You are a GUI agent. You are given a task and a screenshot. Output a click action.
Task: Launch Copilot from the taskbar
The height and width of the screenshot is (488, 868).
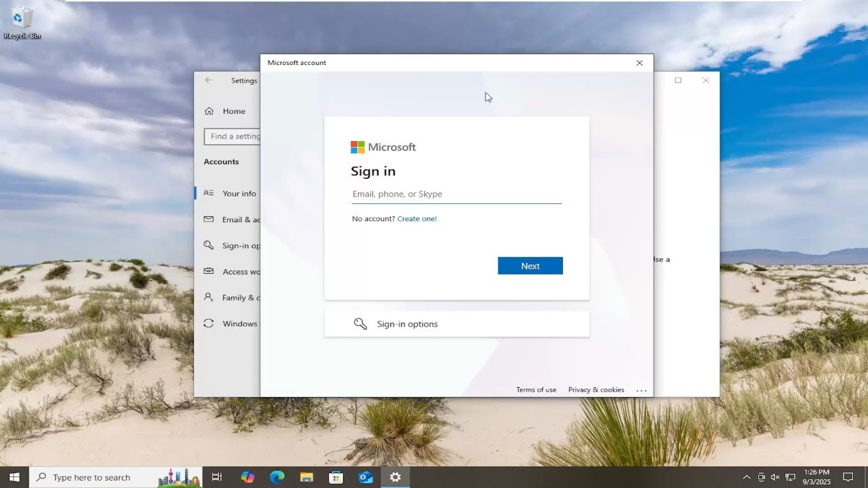[248, 477]
